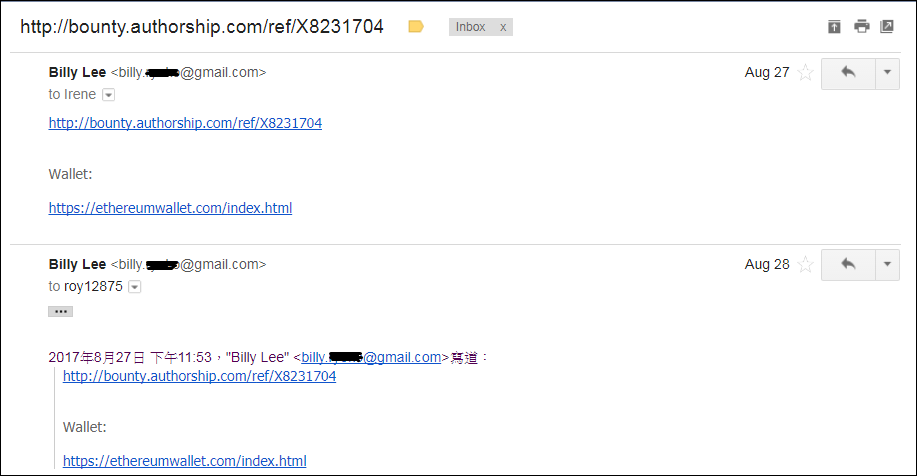917x476 pixels.
Task: Star the Aug 28 message
Action: pos(806,264)
